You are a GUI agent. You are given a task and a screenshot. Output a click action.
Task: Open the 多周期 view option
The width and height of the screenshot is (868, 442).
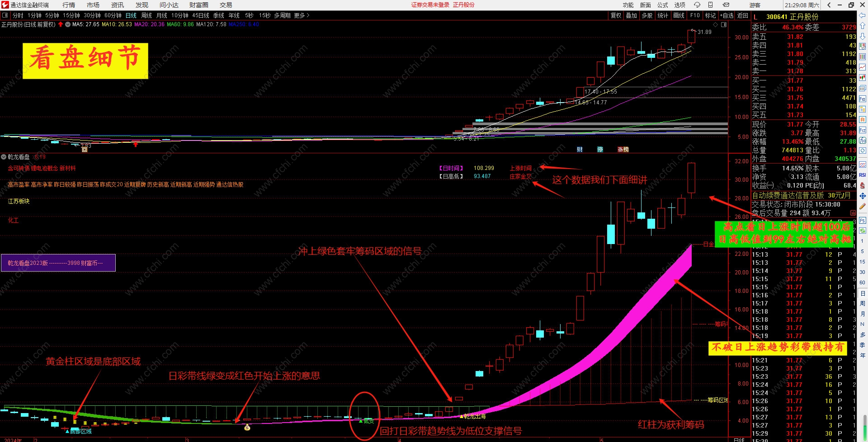click(282, 15)
